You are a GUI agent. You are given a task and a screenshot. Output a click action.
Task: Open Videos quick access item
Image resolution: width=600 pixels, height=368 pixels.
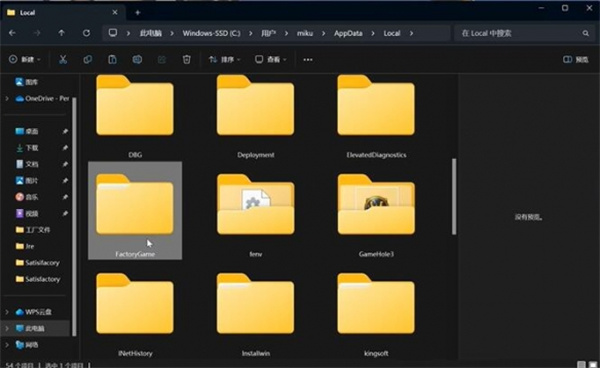click(x=27, y=213)
